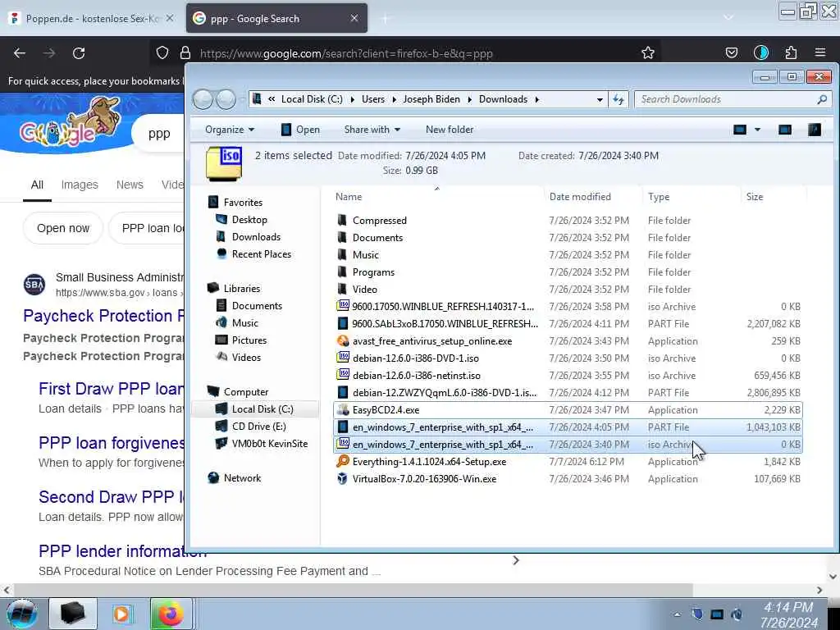Open the Firefox extensions puzzle icon
840x630 pixels.
(791, 52)
